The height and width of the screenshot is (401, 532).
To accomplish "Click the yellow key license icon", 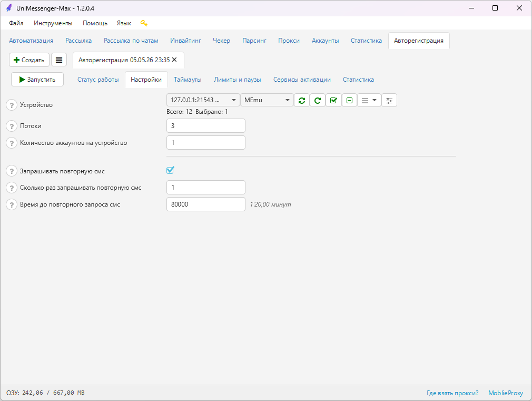I will (144, 23).
